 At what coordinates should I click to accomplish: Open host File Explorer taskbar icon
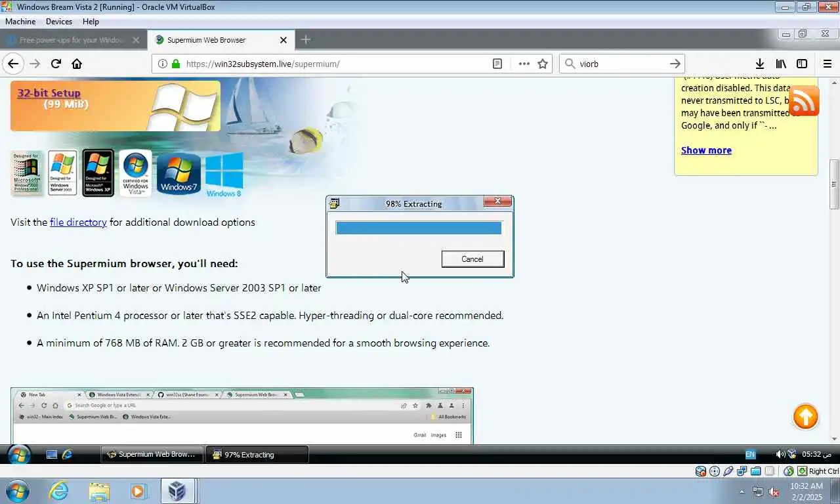tap(99, 491)
